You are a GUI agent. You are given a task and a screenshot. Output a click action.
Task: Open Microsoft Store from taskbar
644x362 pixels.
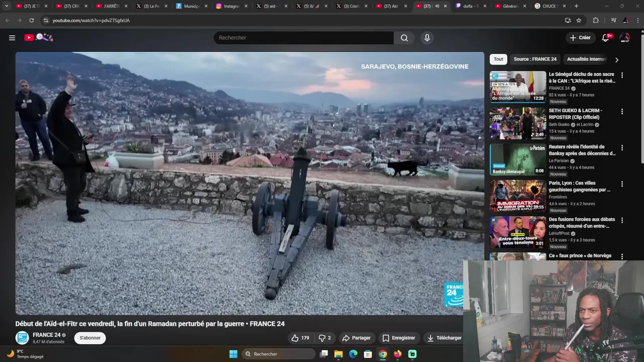[x=368, y=354]
